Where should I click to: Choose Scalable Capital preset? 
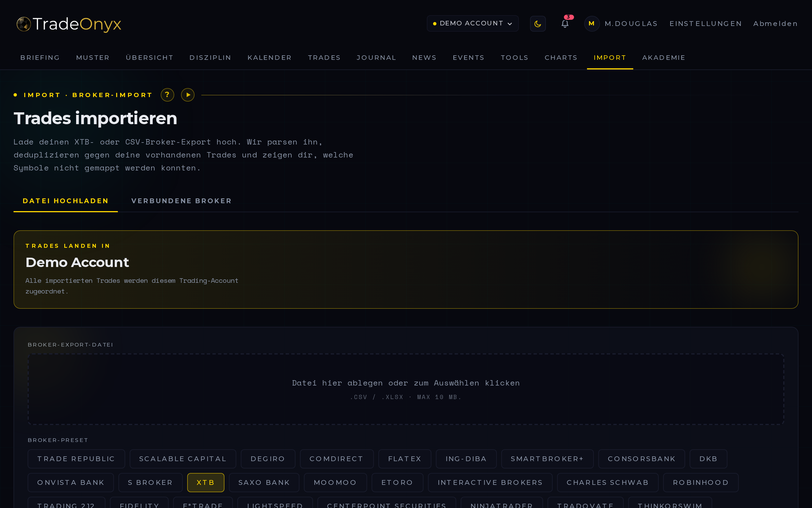(183, 459)
